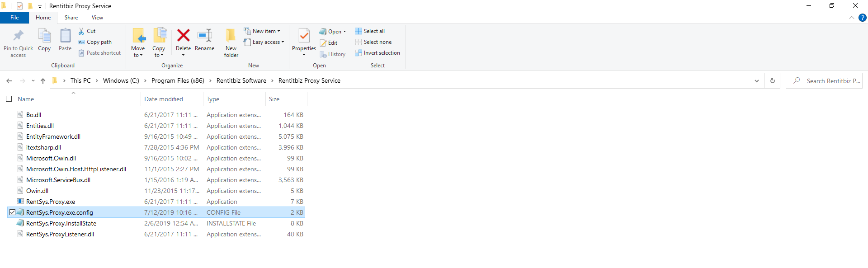The image size is (868, 268).
Task: Uncheck the RentSys.Proxy.exe.config checkbox
Action: point(12,212)
